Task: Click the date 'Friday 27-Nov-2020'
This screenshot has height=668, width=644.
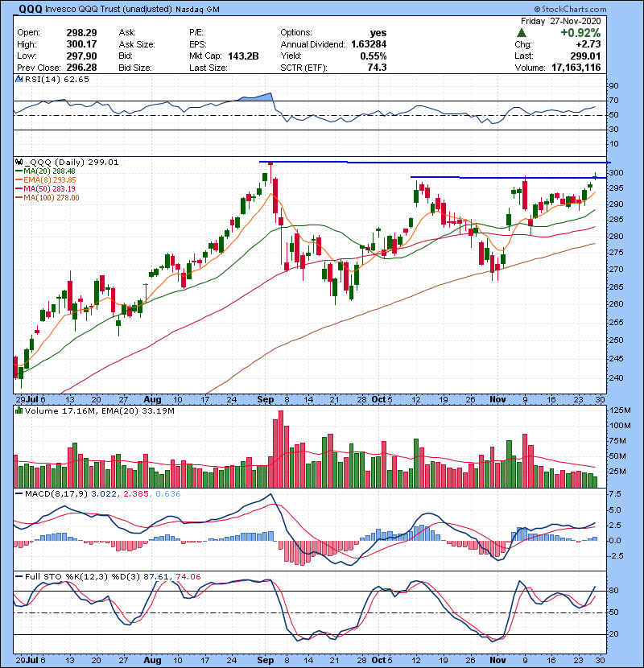Action: [561, 21]
